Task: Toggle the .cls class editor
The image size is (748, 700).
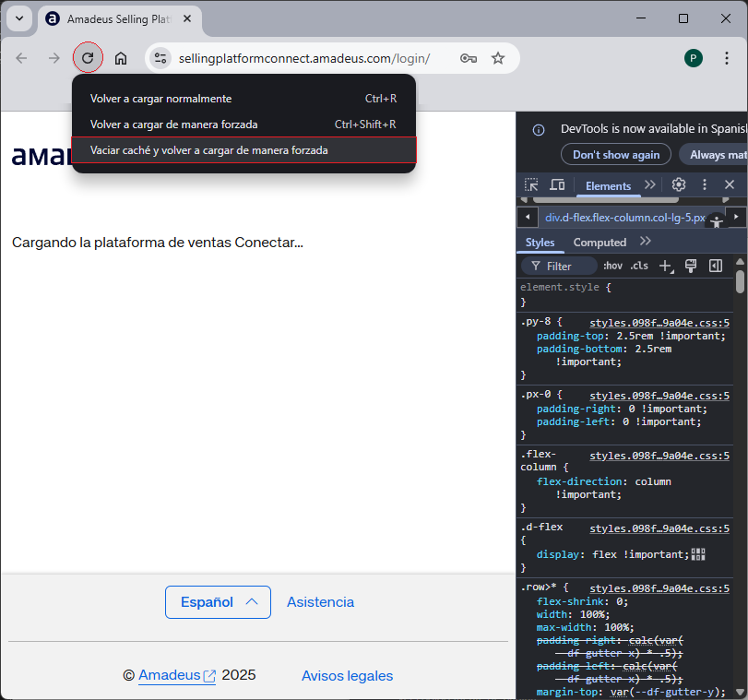Action: coord(639,266)
